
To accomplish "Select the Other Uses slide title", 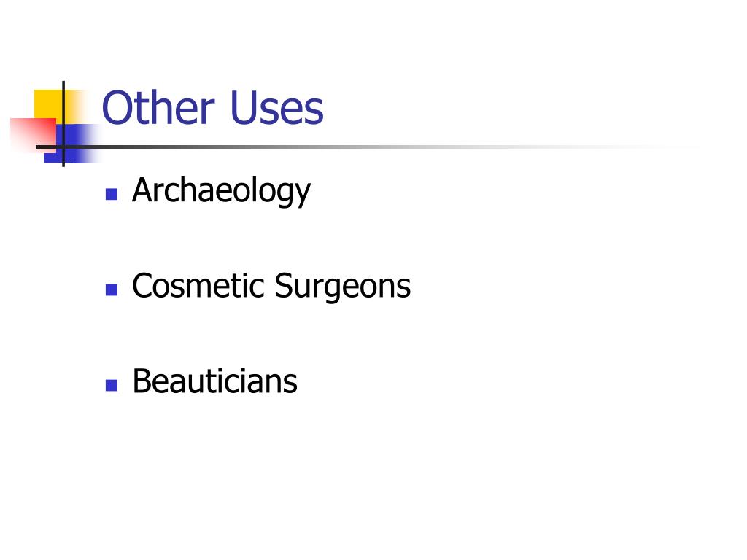I will coord(213,108).
